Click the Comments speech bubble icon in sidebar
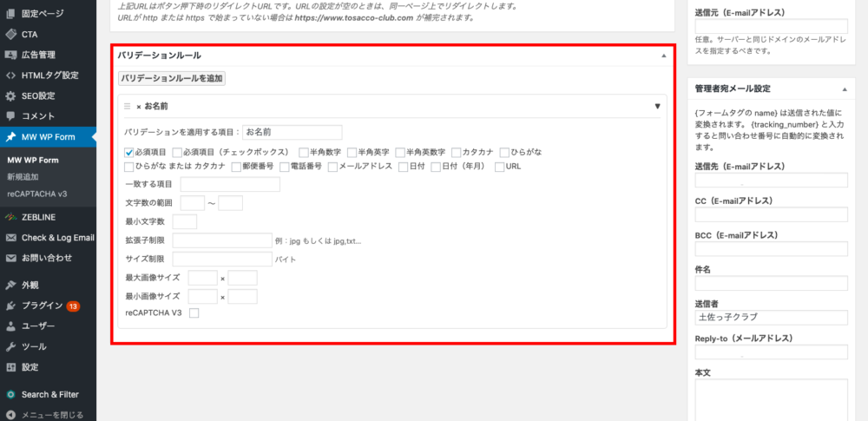The width and height of the screenshot is (868, 421). coord(10,116)
